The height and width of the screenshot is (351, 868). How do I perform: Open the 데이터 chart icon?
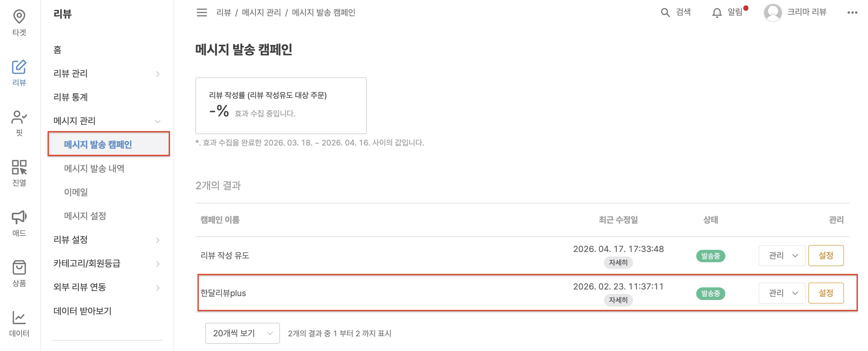(x=19, y=324)
